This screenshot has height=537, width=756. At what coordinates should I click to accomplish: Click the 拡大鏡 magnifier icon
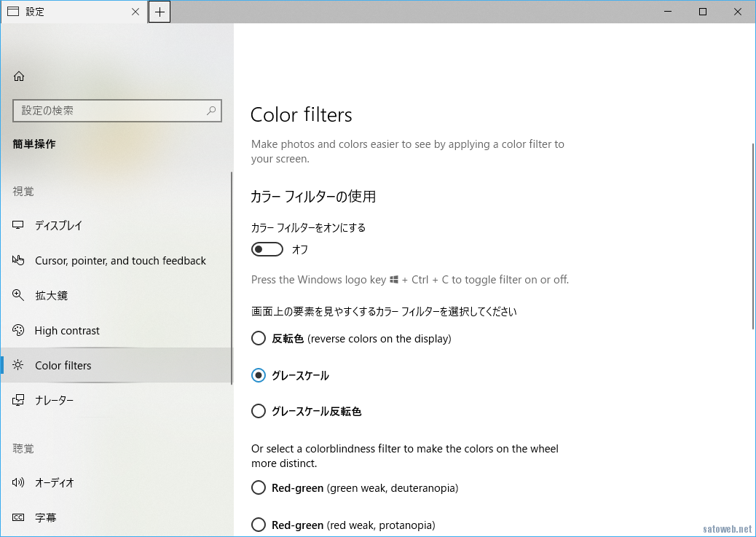tap(19, 296)
